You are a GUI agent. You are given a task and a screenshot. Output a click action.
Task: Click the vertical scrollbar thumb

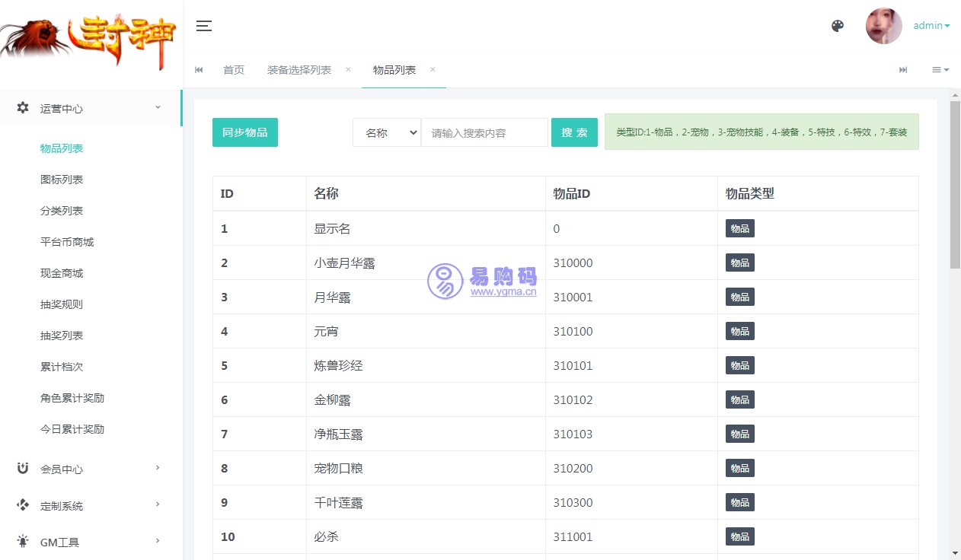pyautogui.click(x=955, y=185)
